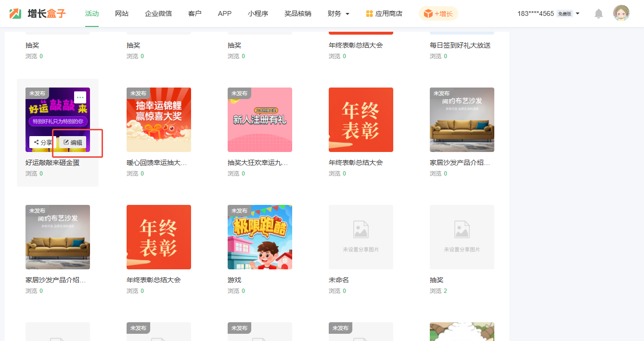Image resolution: width=644 pixels, height=341 pixels.
Task: Select the 奖品核销 menu item
Action: (298, 13)
